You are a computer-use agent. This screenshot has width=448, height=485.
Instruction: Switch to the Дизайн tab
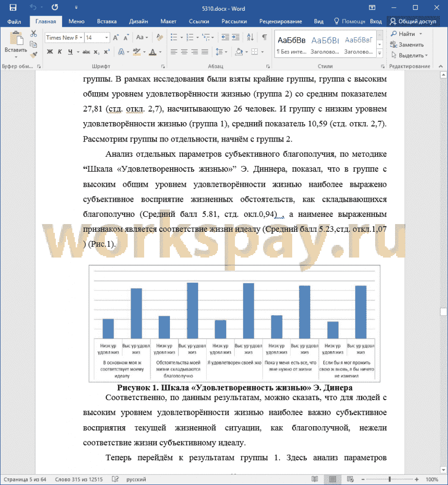click(138, 21)
